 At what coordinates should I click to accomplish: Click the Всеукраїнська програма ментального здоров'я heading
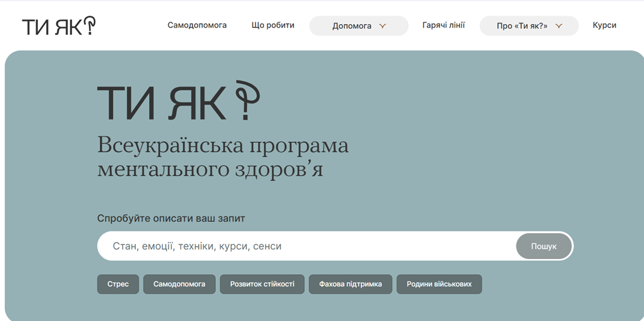(x=223, y=157)
